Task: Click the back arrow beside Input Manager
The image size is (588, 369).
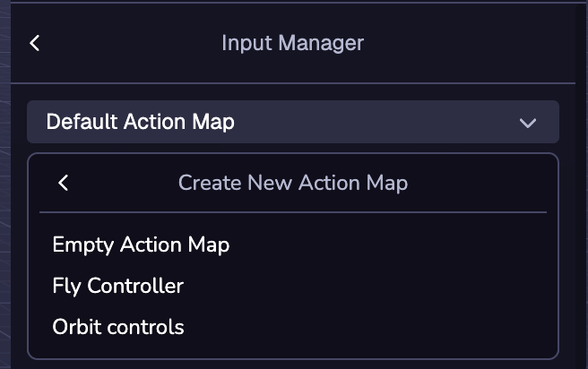Action: 35,43
